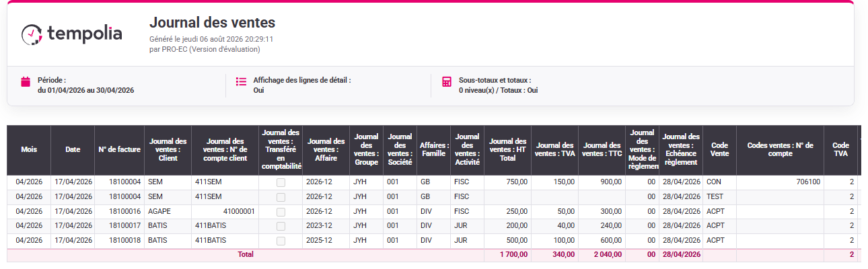Toggle the Transféré checkbox for invoice 18100016
Viewport: 868px width, 269px height.
tap(281, 211)
